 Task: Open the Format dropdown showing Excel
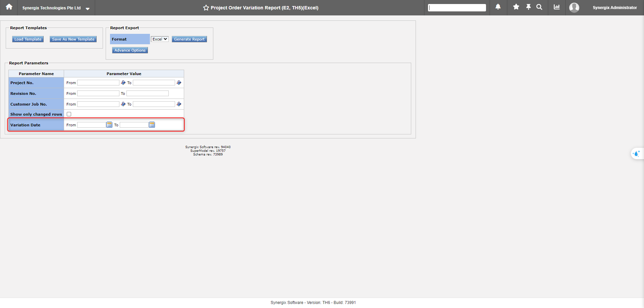pos(160,39)
